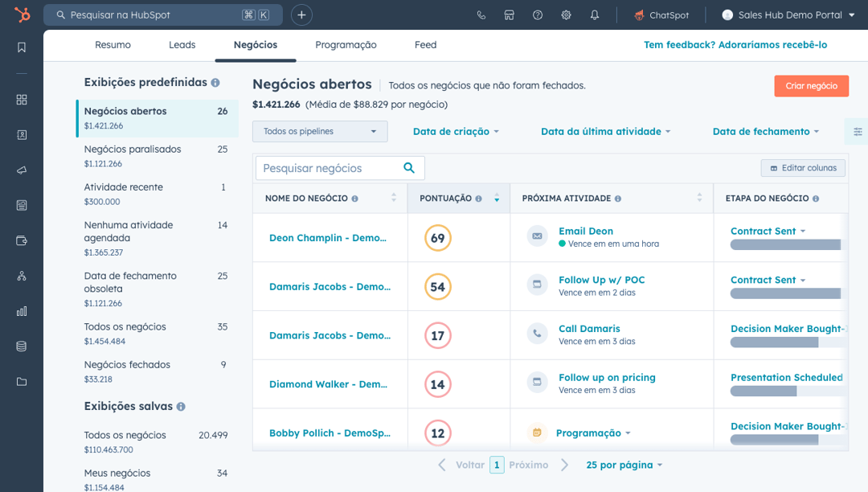
Task: Sort by Nome do negócio column
Action: [x=394, y=199]
